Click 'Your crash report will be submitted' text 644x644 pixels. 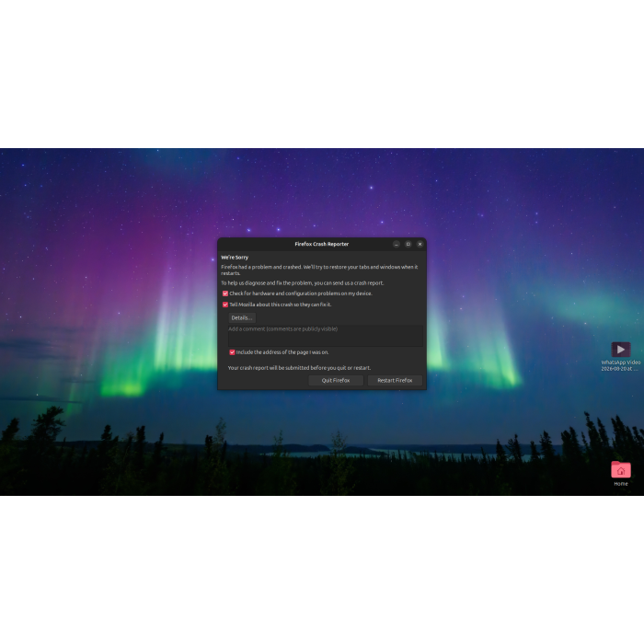tap(299, 368)
